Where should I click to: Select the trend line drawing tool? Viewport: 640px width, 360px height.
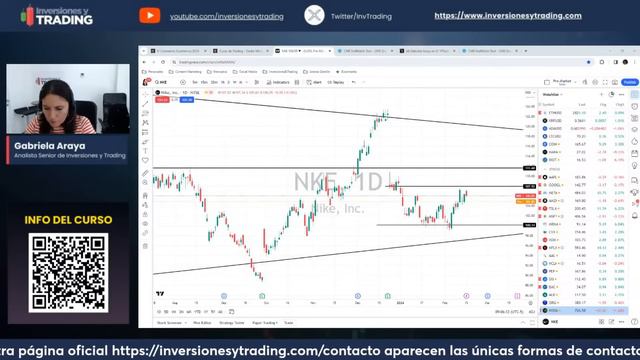click(x=145, y=104)
